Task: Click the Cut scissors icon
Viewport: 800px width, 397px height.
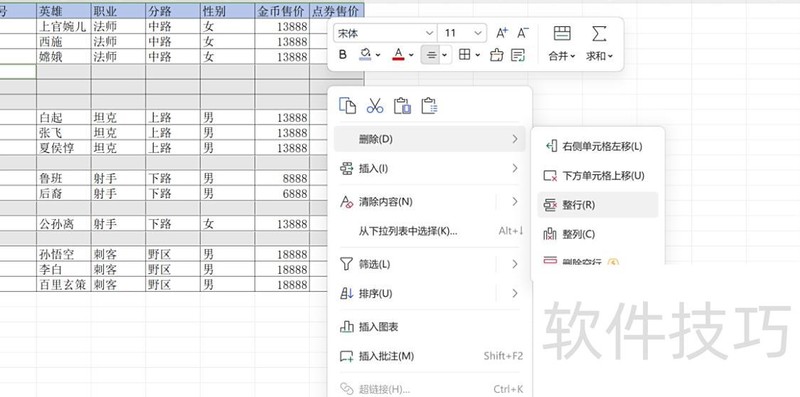Action: (374, 106)
